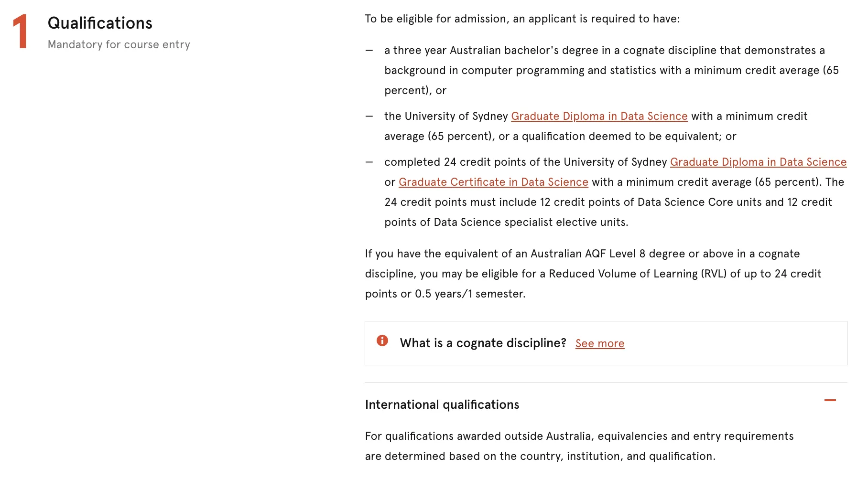Click the large red number 1
Screen dimensions: 868x489
21,32
